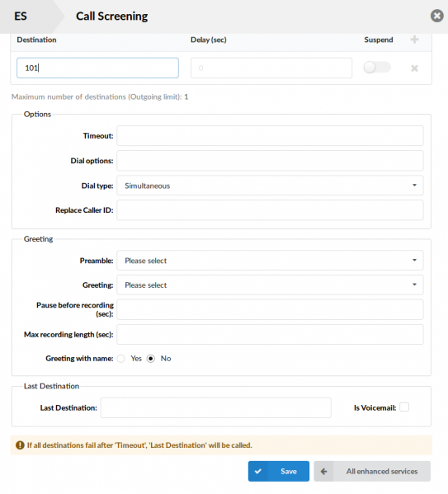Open the Preamble dropdown
The image size is (448, 494).
point(270,261)
